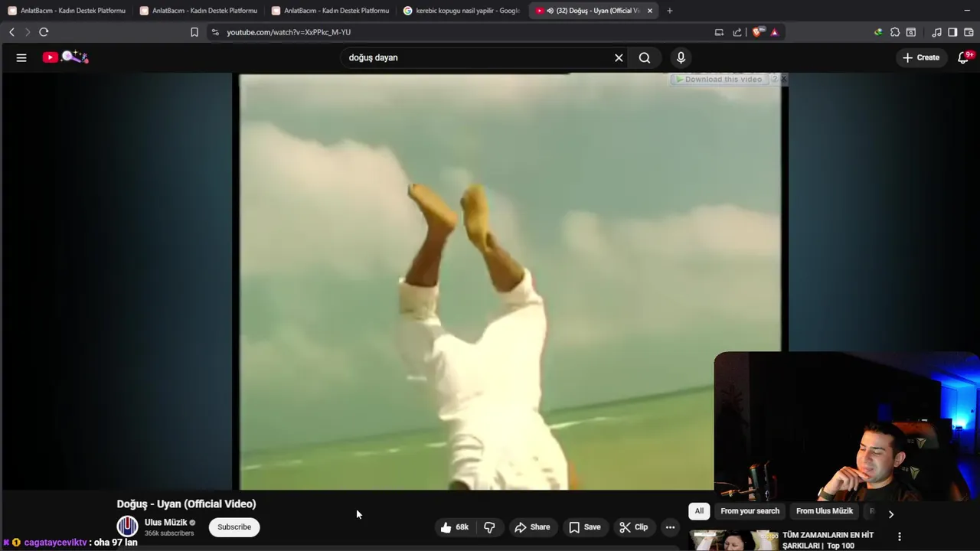Click the Share button under the video
Image resolution: width=980 pixels, height=551 pixels.
coord(532,527)
